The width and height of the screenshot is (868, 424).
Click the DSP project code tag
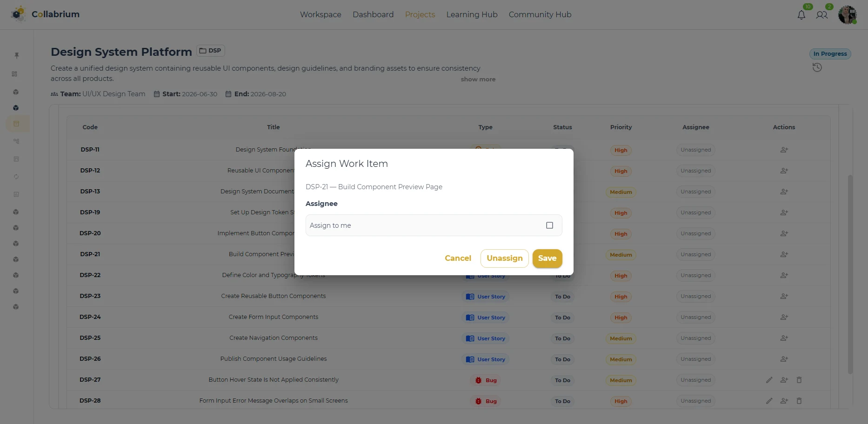211,51
